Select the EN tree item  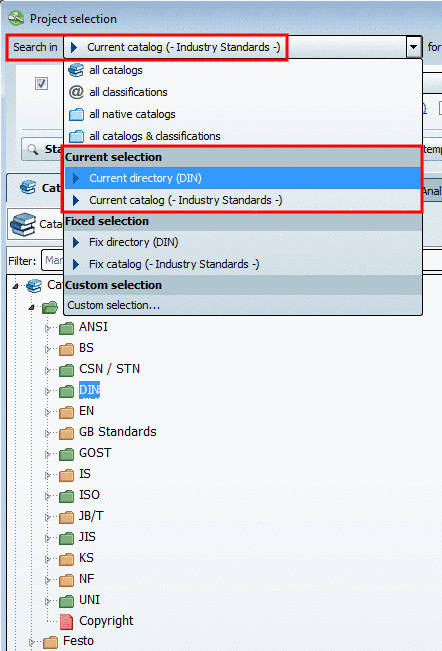86,411
